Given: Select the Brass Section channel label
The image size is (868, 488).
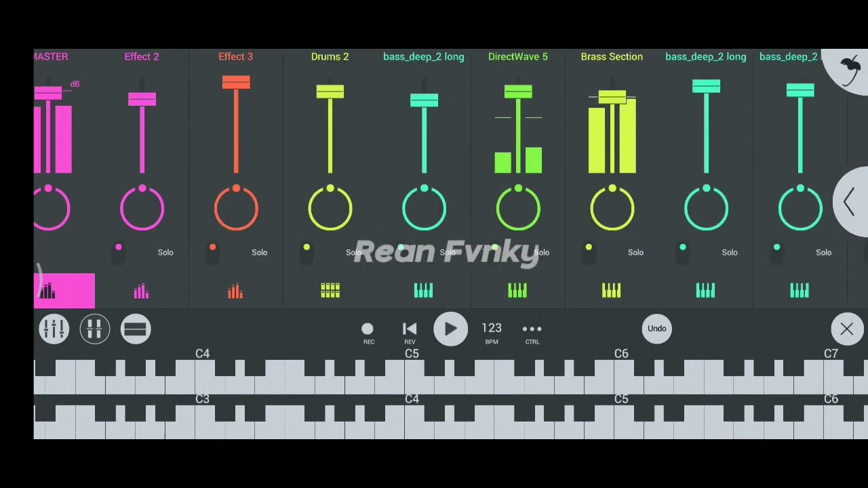Looking at the screenshot, I should [x=612, y=56].
